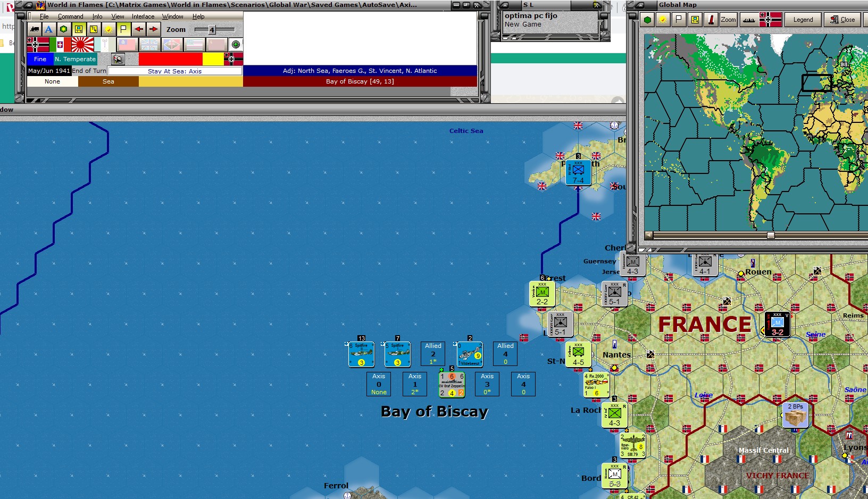
Task: Click the Axis 3 sea box section
Action: 487,384
